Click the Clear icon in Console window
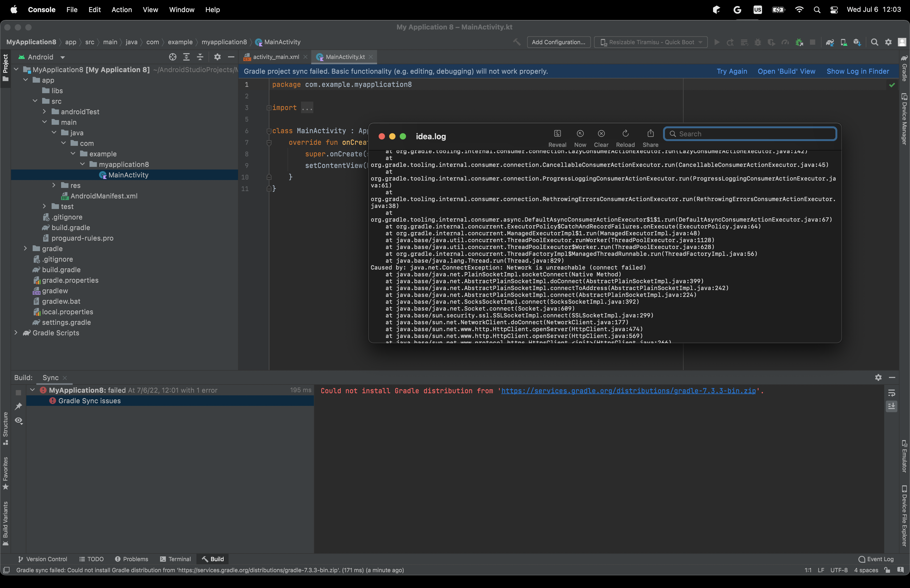 (601, 134)
